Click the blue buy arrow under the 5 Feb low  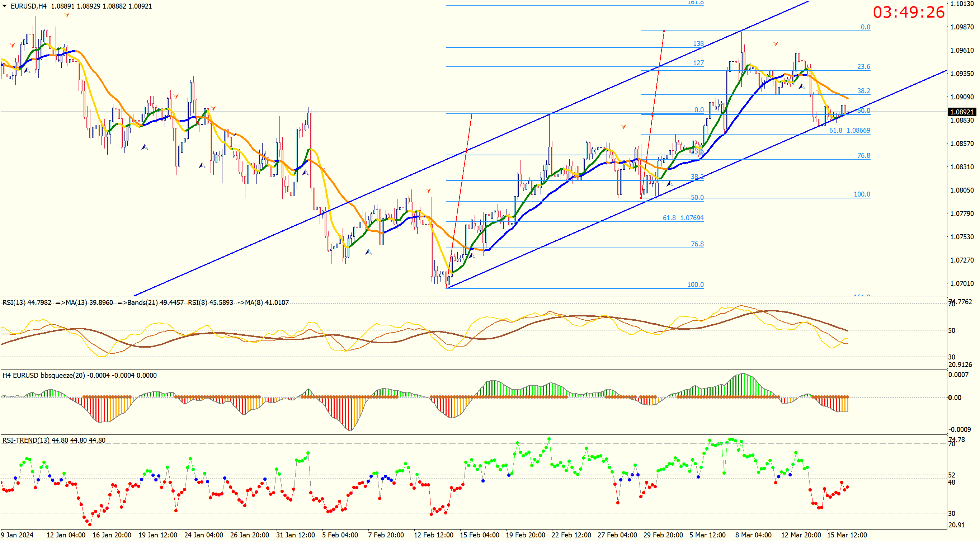point(368,252)
